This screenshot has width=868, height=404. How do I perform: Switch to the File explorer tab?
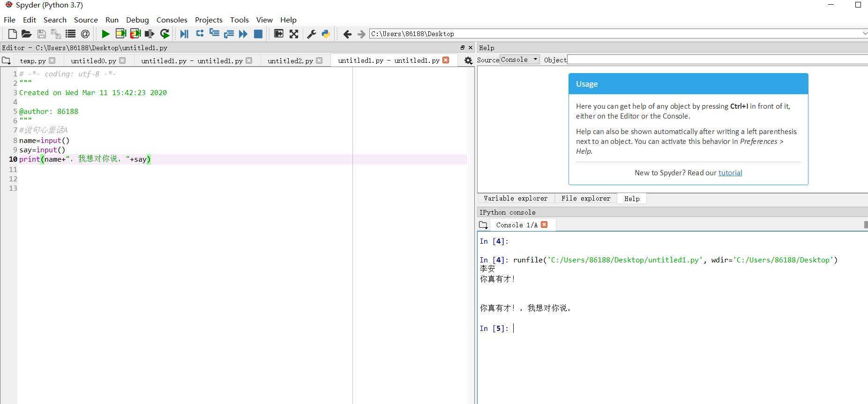pyautogui.click(x=586, y=198)
